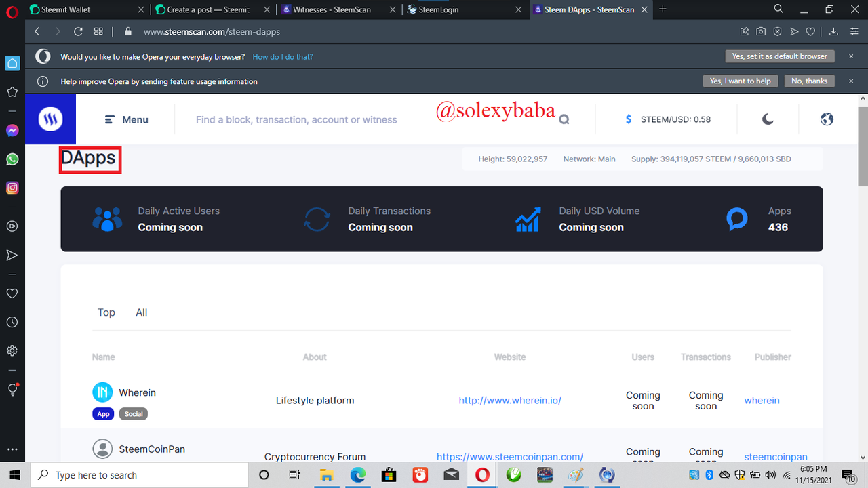This screenshot has width=868, height=488.
Task: Select the All filter tab
Action: coord(141,312)
